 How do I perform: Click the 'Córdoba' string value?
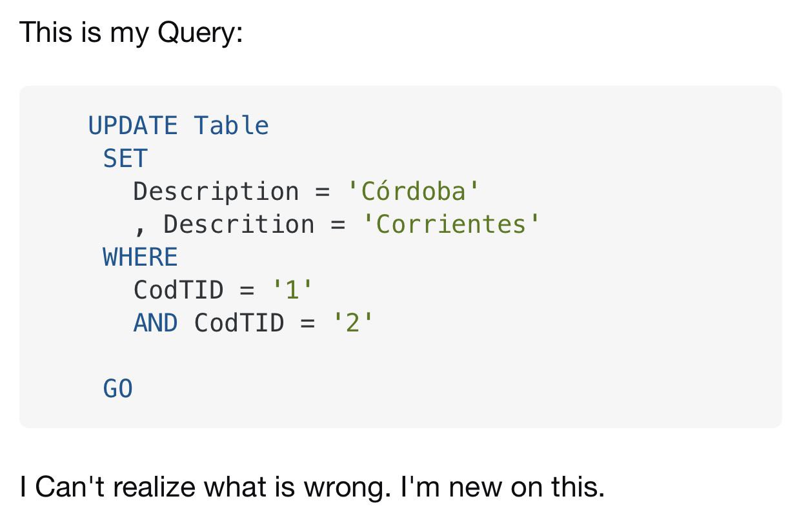pos(414,192)
